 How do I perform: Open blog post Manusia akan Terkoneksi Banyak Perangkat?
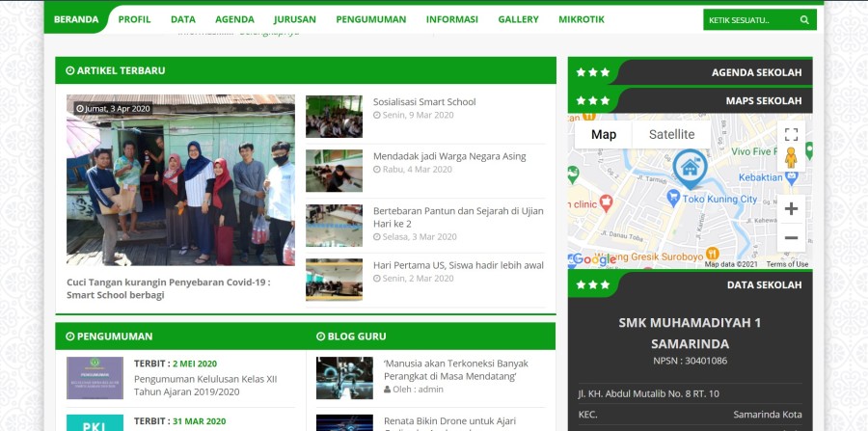click(455, 369)
